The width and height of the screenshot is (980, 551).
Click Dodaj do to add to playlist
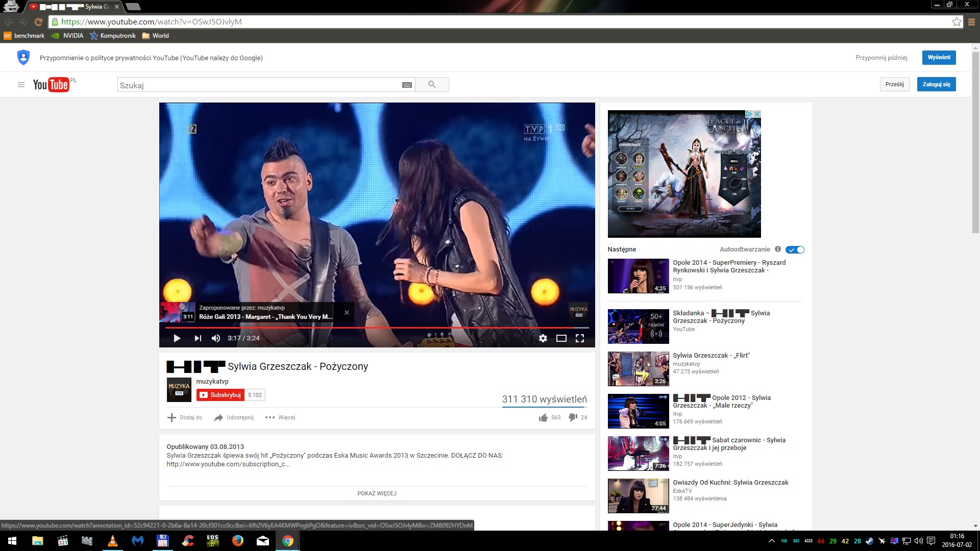coord(185,417)
